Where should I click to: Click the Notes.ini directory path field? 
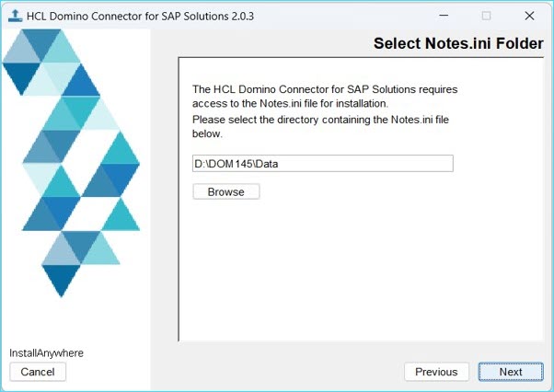tap(322, 163)
